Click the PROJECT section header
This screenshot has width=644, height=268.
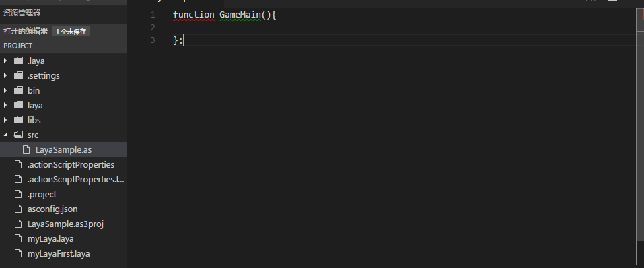(64, 46)
